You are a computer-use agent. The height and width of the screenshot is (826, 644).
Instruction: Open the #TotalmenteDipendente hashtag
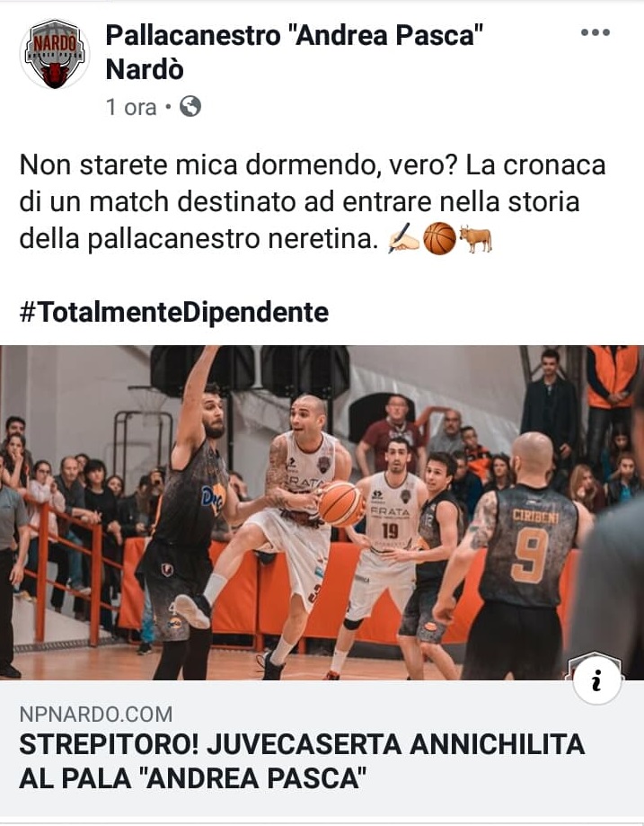(x=174, y=312)
